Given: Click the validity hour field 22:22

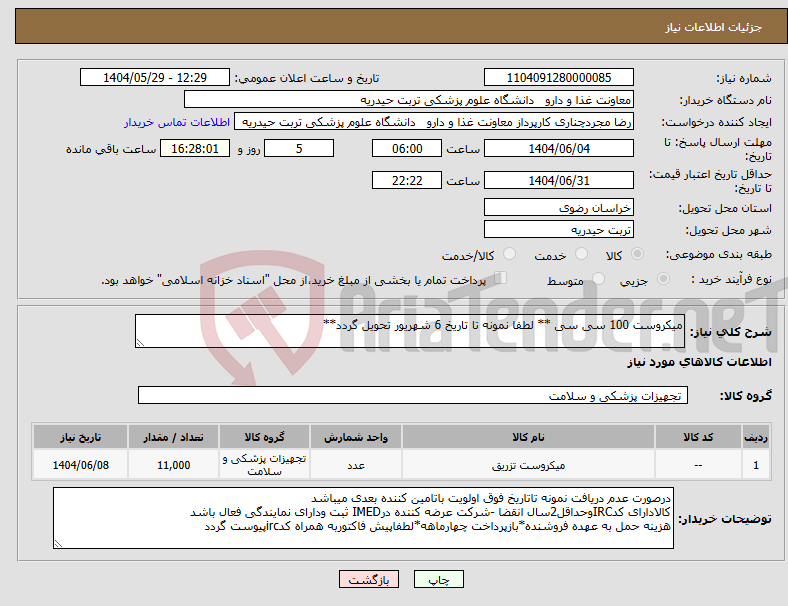Looking at the screenshot, I should coord(407,180).
